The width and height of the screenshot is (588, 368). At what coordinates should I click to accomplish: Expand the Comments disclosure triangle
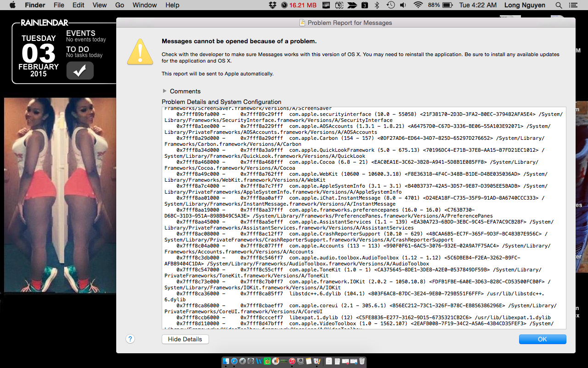point(164,91)
